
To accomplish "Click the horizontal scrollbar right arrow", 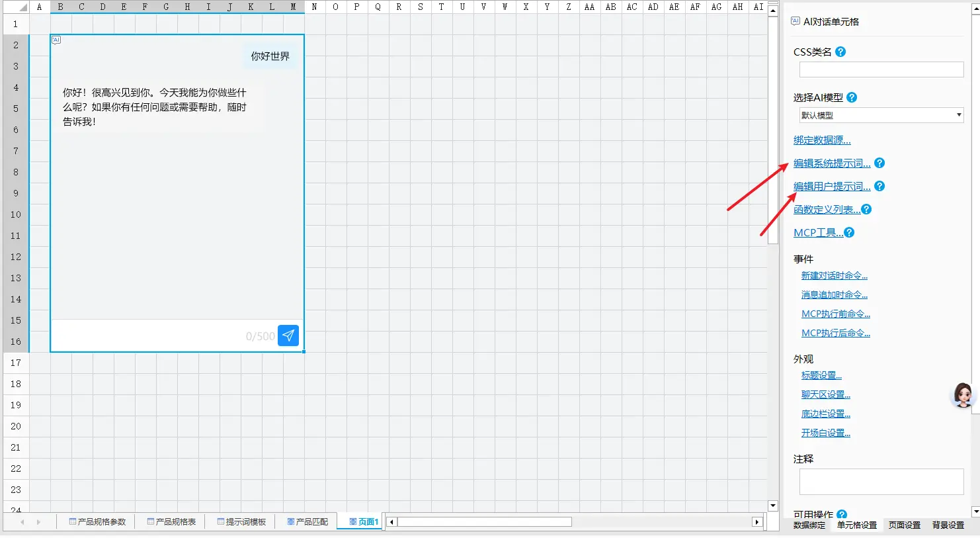I will 757,522.
